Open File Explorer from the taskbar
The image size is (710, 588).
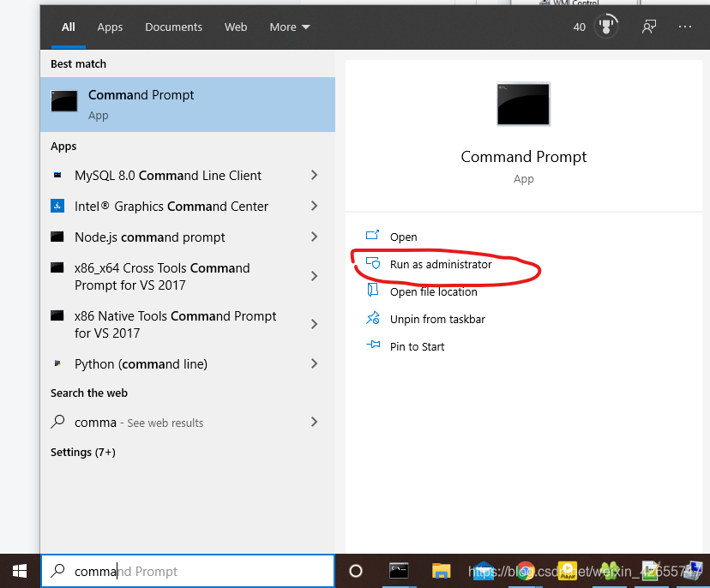pos(441,571)
